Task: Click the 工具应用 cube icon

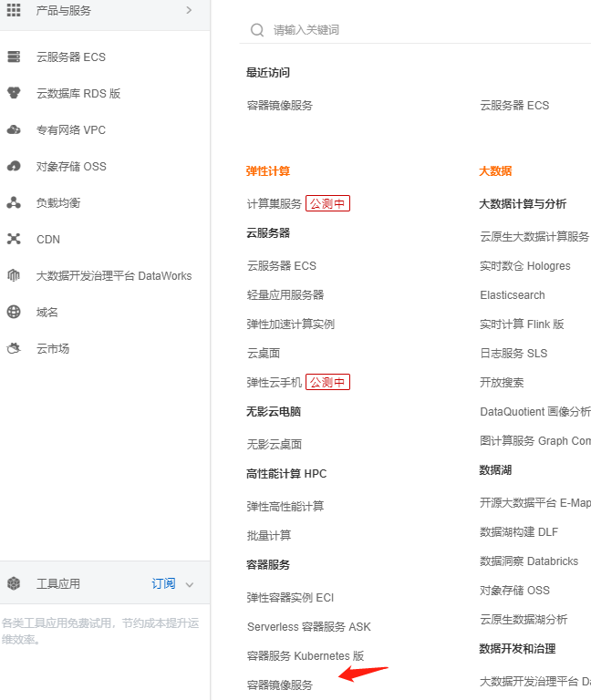Action: click(14, 583)
